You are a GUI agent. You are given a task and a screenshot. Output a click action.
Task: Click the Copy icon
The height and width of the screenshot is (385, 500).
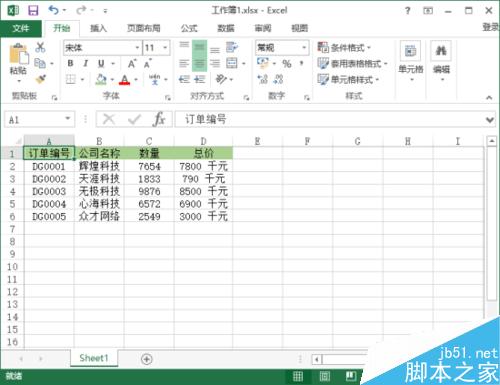[40, 63]
